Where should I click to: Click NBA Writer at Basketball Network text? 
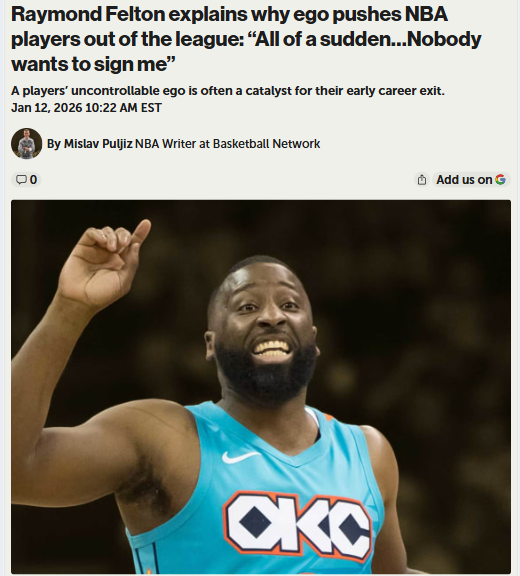pyautogui.click(x=228, y=144)
